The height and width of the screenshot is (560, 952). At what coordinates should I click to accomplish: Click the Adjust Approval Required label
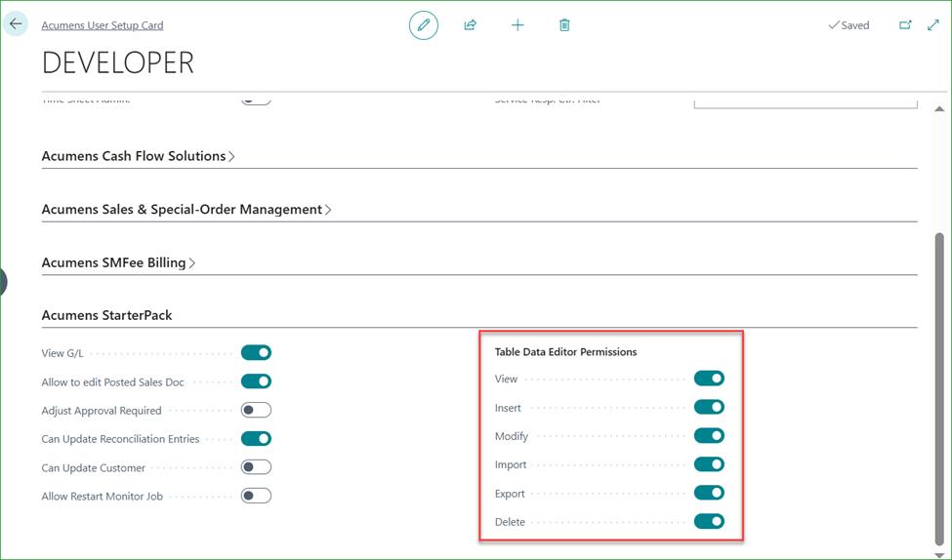[102, 411]
